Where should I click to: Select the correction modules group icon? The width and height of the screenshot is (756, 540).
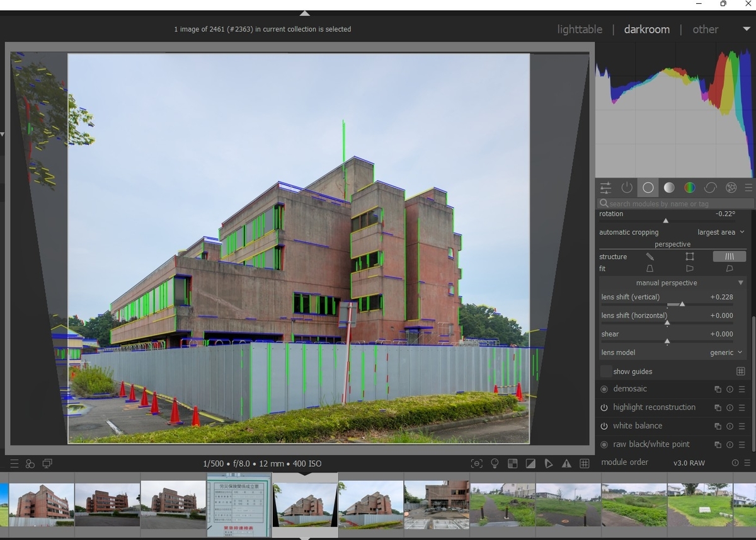pos(711,188)
